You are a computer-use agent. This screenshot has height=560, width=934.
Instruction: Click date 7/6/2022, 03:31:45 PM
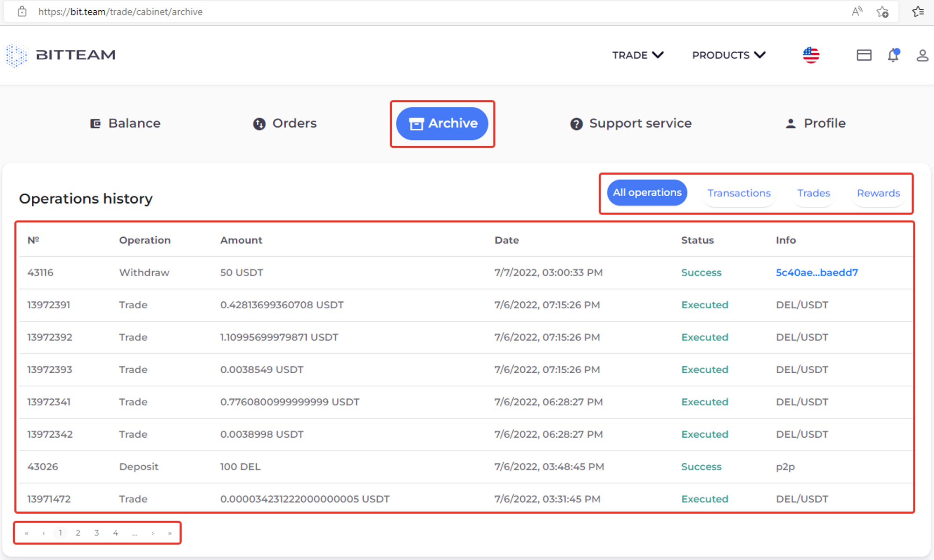(547, 499)
